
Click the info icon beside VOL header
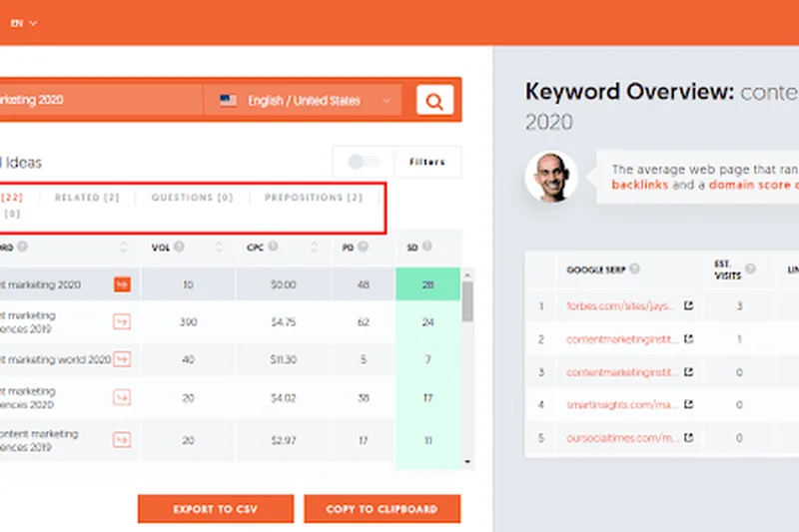(x=181, y=247)
